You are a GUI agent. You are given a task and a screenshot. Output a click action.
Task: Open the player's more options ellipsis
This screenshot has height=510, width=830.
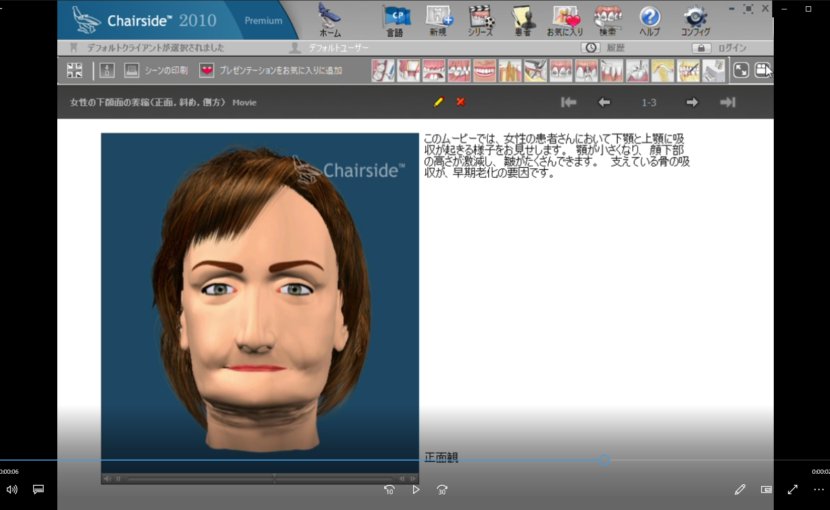point(818,489)
